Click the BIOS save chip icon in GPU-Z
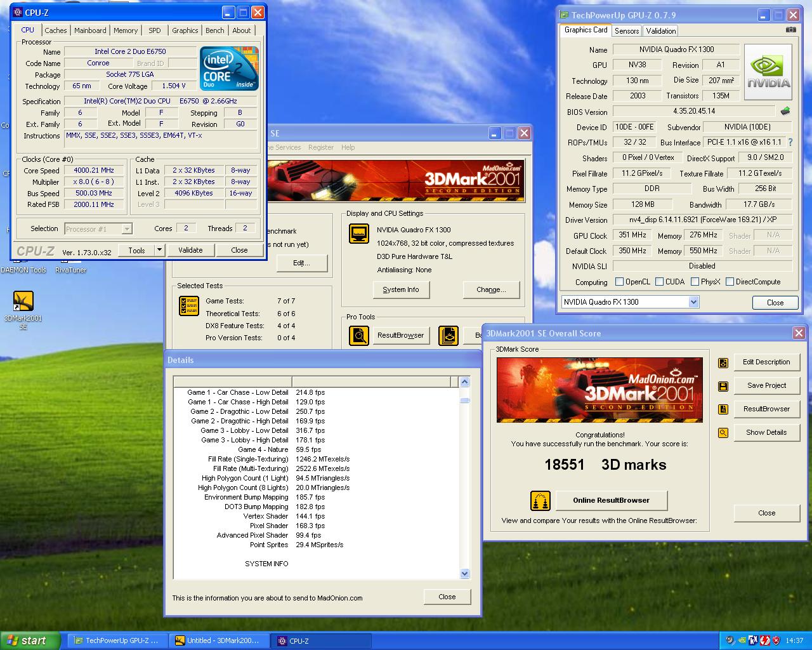Viewport: 812px width, 650px height. click(x=785, y=110)
